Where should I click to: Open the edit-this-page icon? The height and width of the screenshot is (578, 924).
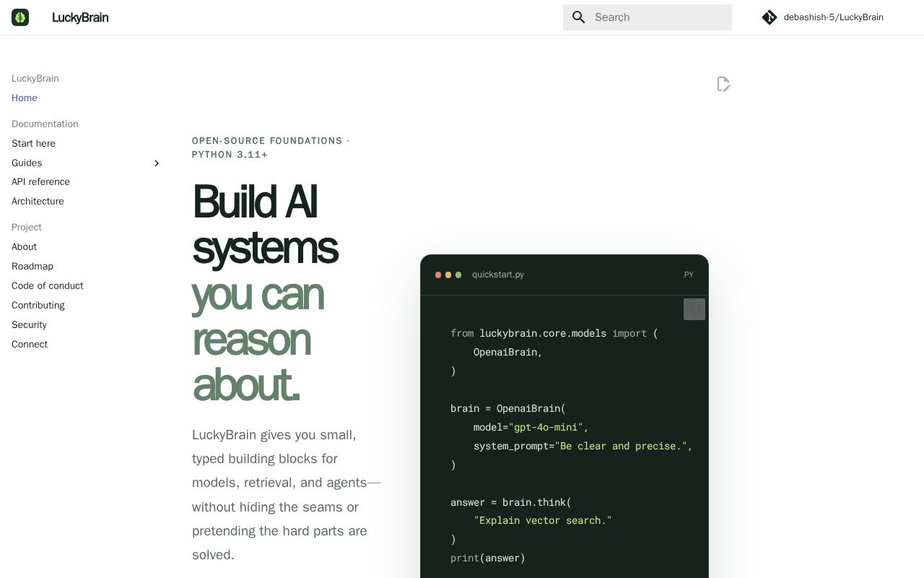(723, 85)
